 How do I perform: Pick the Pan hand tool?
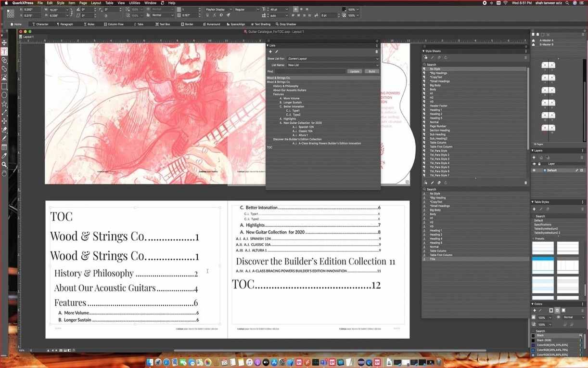4,173
